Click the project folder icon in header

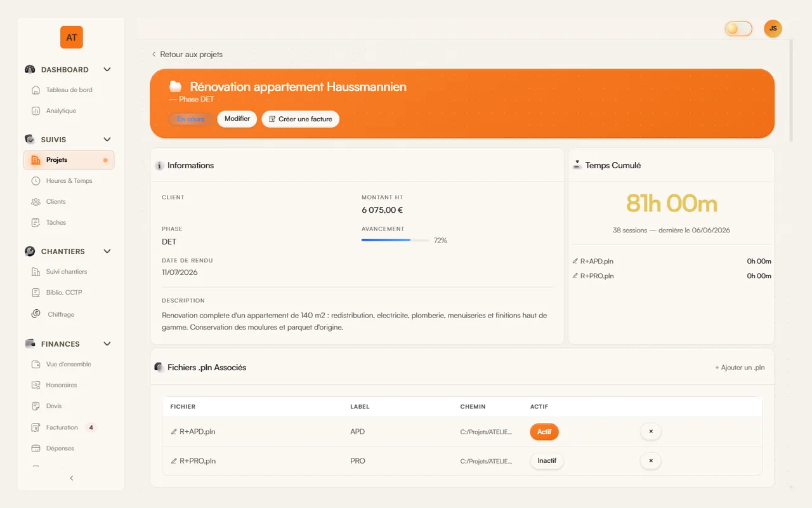(176, 86)
